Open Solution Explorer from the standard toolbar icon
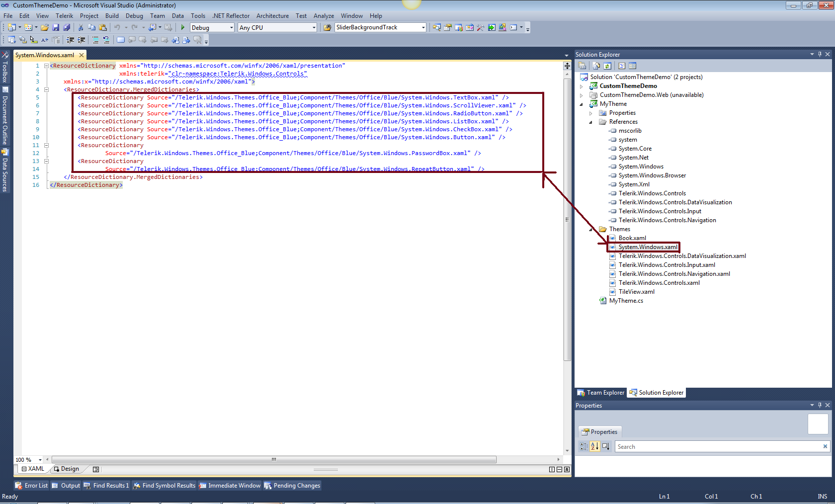Image resolution: width=835 pixels, height=504 pixels. point(437,28)
